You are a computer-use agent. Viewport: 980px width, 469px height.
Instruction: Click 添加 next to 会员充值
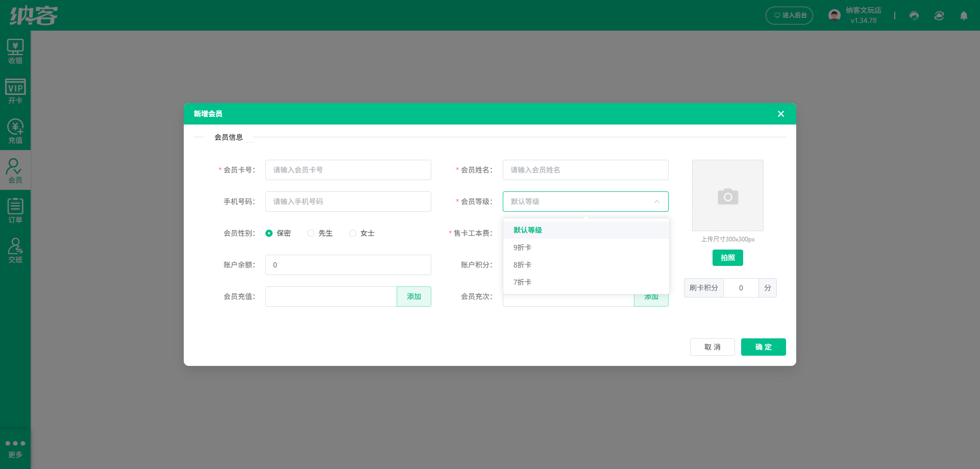[x=414, y=297]
